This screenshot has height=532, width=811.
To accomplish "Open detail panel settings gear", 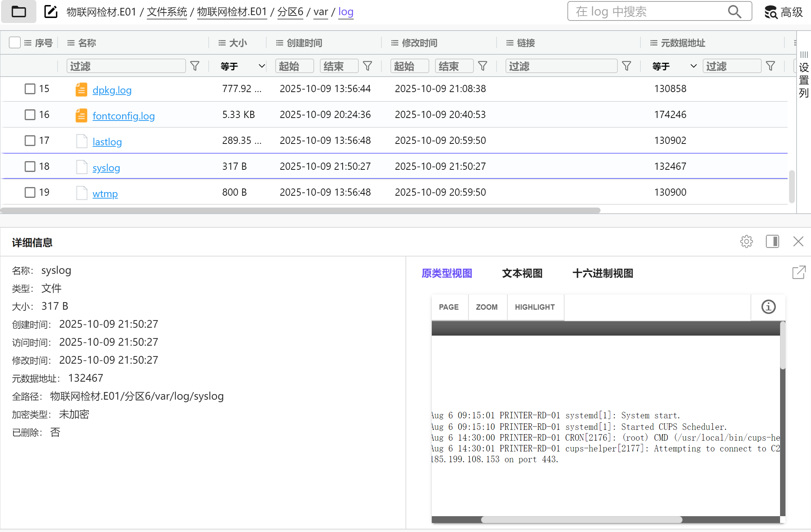I will click(746, 242).
